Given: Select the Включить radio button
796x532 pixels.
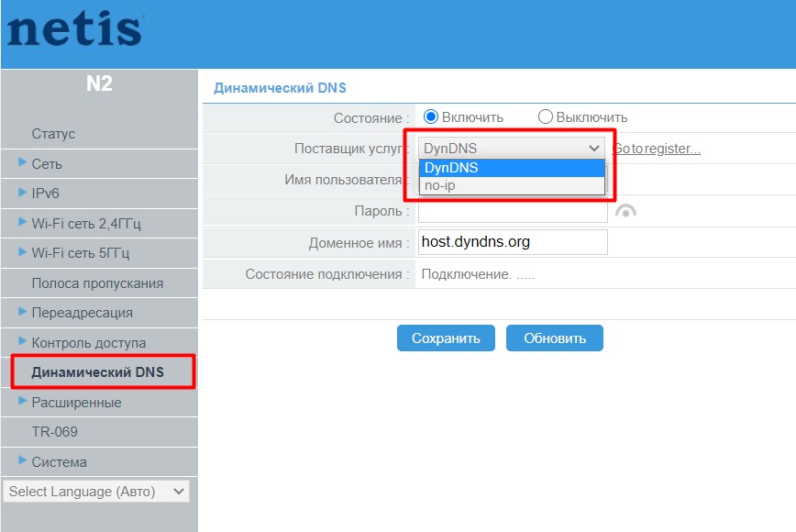Looking at the screenshot, I should pyautogui.click(x=430, y=116).
